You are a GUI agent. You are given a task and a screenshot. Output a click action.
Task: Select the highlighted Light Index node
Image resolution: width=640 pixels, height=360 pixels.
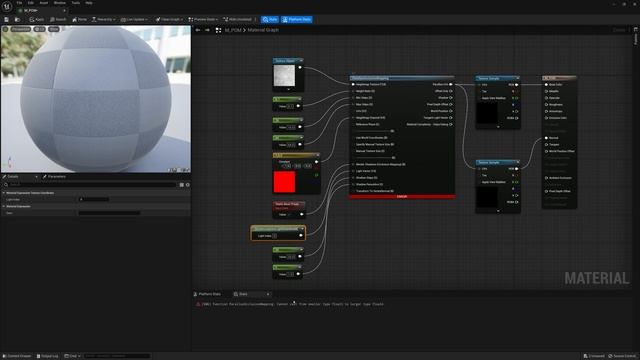pyautogui.click(x=278, y=233)
